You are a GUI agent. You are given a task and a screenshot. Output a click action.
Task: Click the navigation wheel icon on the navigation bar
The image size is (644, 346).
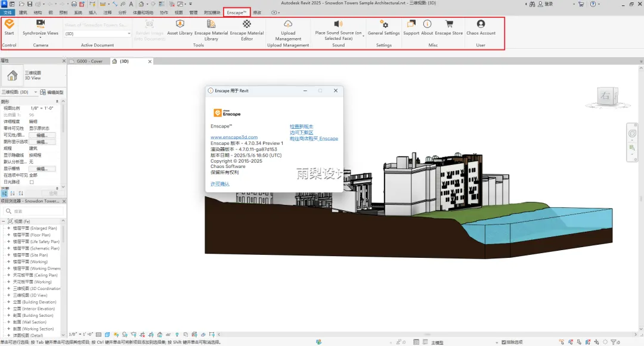tap(632, 133)
